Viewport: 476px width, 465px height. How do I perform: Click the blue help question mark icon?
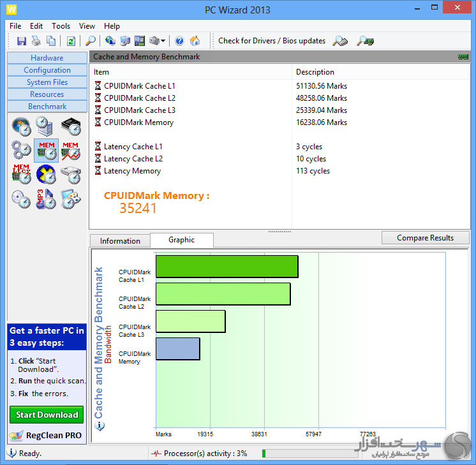pos(179,41)
